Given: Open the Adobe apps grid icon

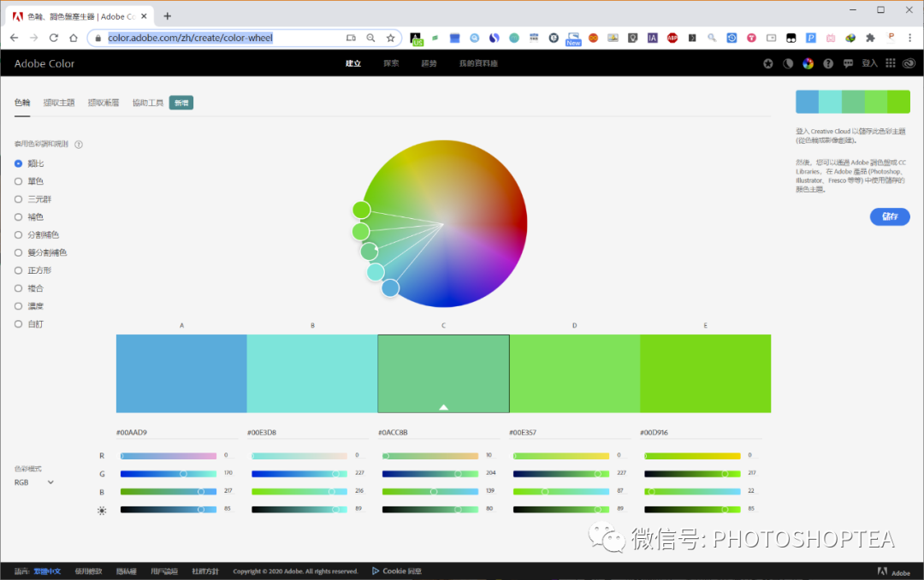Looking at the screenshot, I should pos(891,63).
